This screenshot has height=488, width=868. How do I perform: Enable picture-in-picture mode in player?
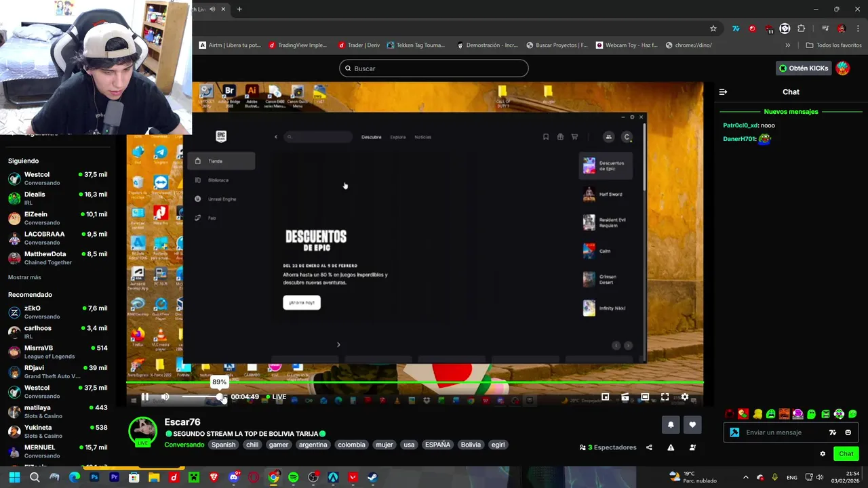[606, 397]
